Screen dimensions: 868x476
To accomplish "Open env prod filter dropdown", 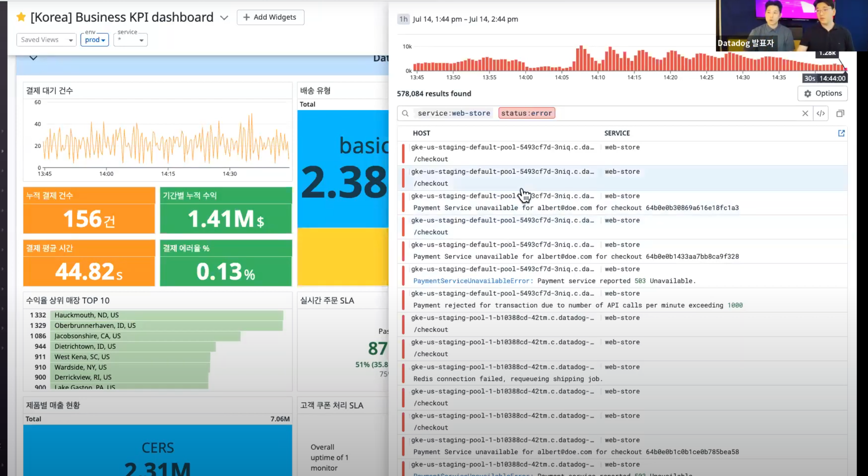I will 95,40.
